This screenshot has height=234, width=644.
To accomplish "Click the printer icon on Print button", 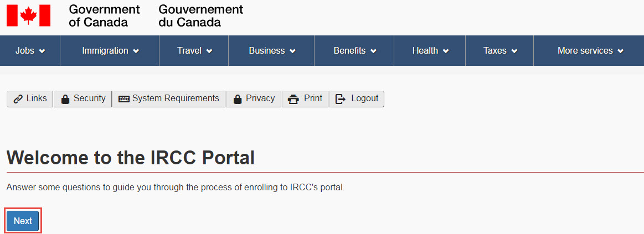I will pyautogui.click(x=293, y=99).
